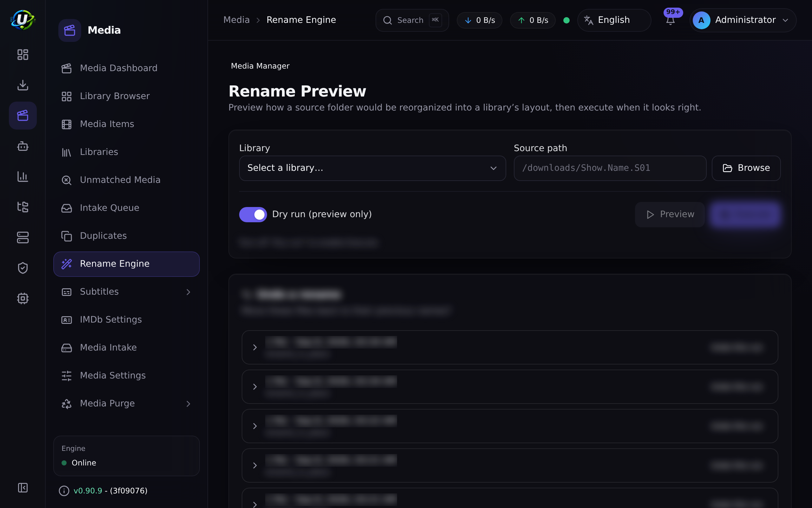Click the download speed indicator 0 B/s
Viewport: 812px width, 508px height.
pyautogui.click(x=480, y=20)
